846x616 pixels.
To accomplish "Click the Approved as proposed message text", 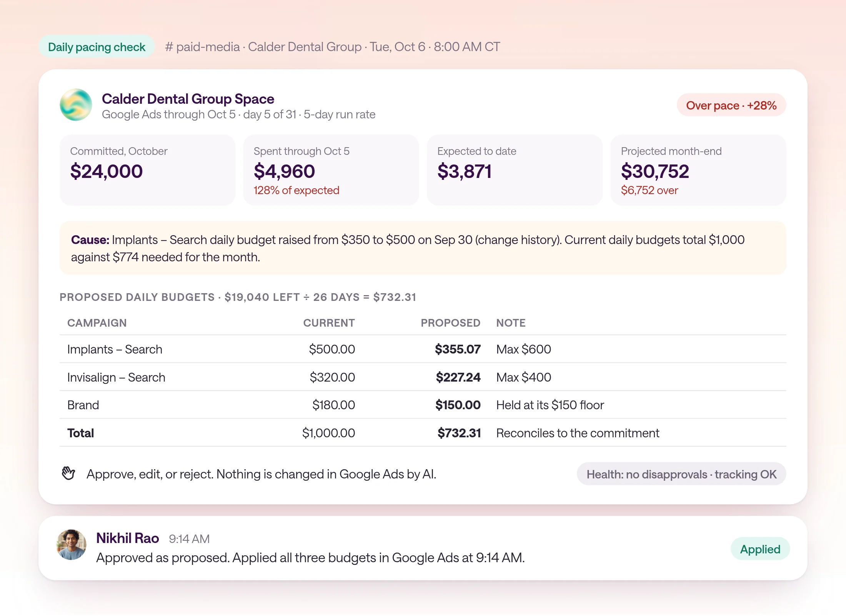I will (x=310, y=558).
